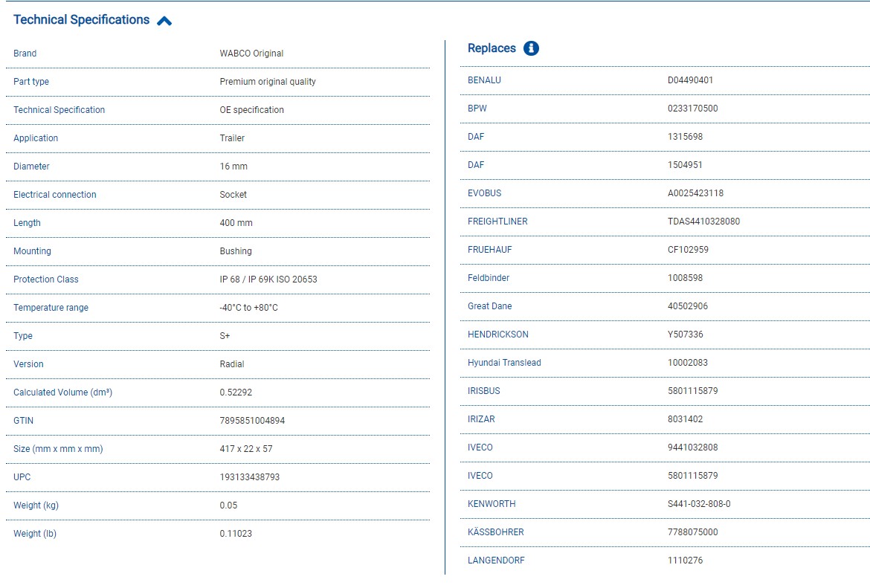Click the EVOBUS manufacturer entry

484,193
